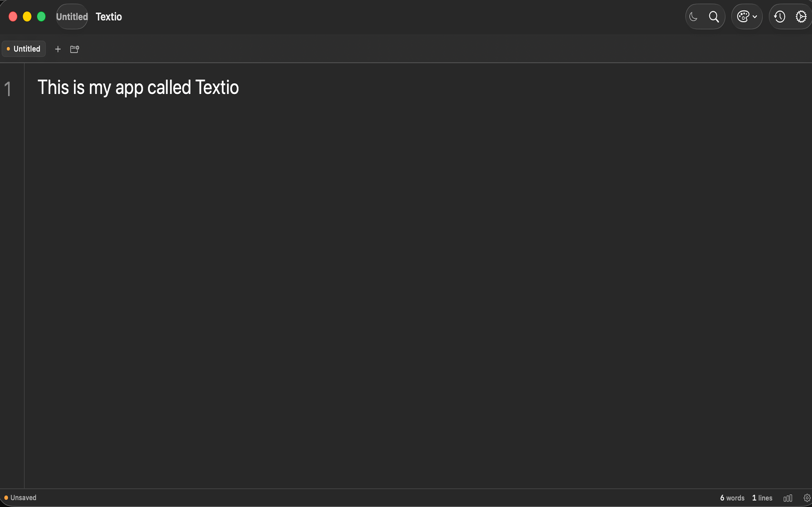Add a new tab with the plus icon
This screenshot has width=812, height=507.
[58, 49]
